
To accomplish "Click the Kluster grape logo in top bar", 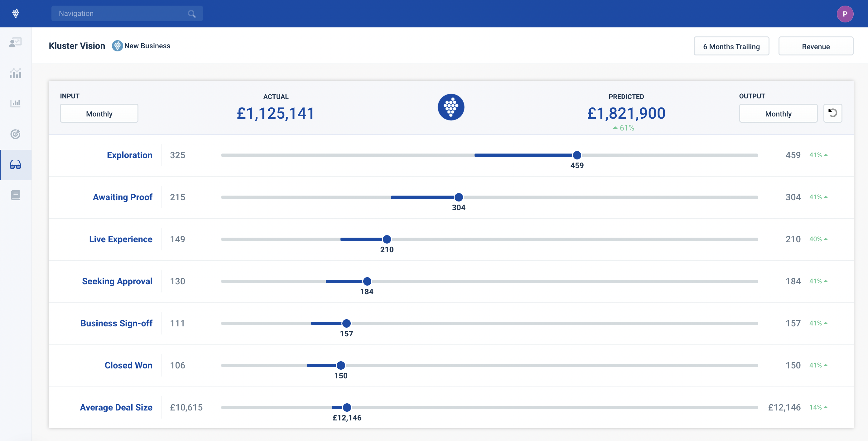I will click(x=16, y=13).
